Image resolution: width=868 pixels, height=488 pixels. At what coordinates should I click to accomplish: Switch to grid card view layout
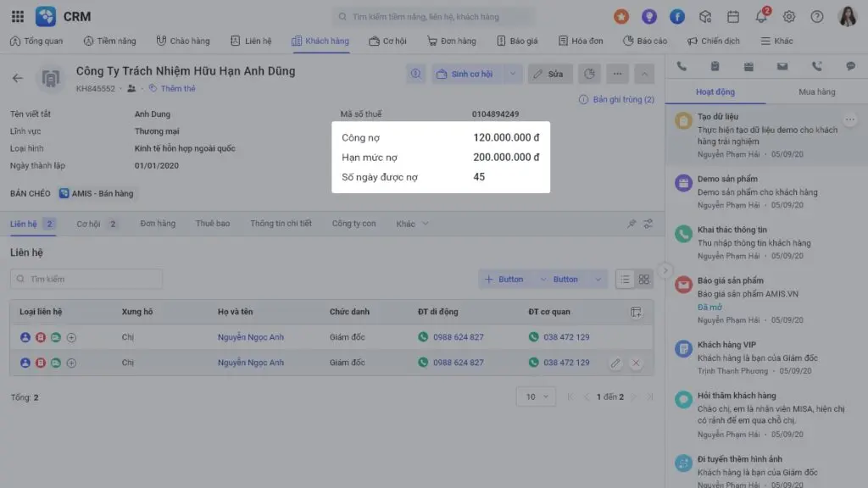point(644,279)
